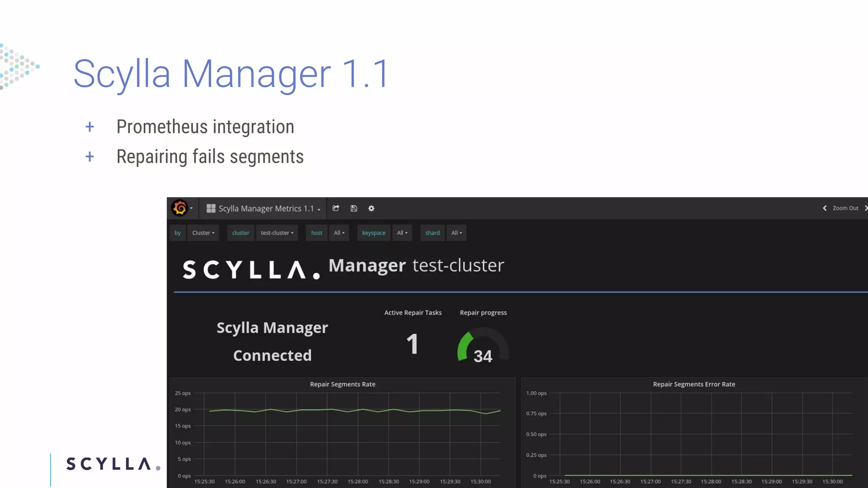Click the Scylla Manager Connected status text
Viewport: 868px width, 488px height.
coord(272,341)
